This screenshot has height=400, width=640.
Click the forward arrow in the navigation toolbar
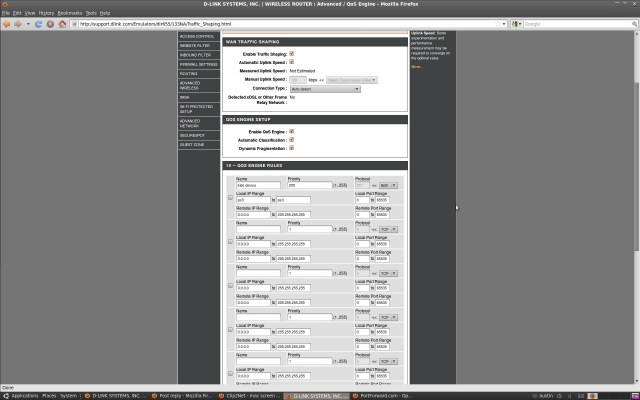point(18,24)
